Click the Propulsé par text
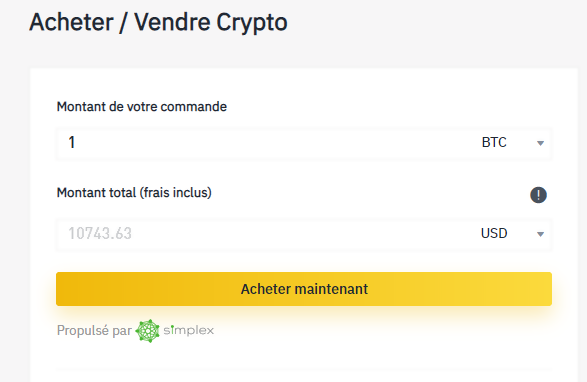Viewport: 587px width, 382px height. pyautogui.click(x=94, y=331)
